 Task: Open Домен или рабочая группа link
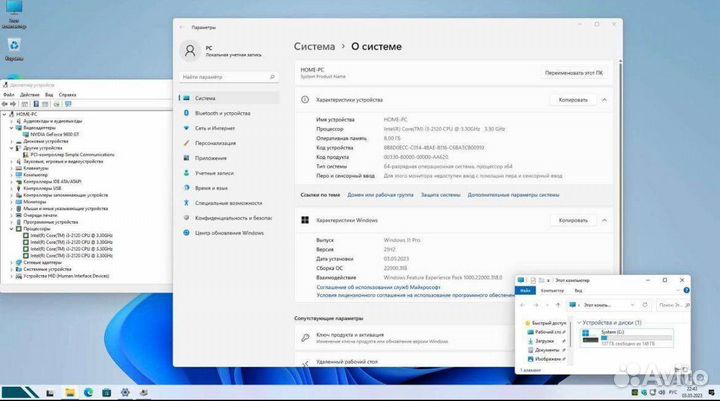coord(380,195)
